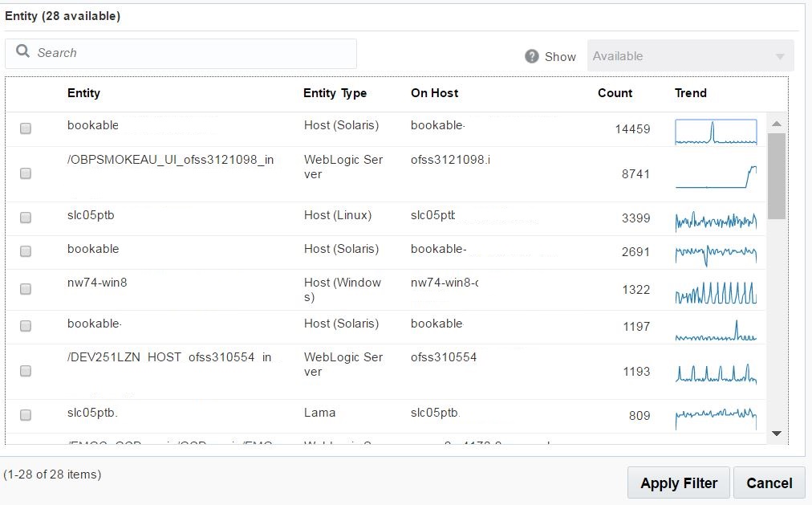The width and height of the screenshot is (812, 505).
Task: Click the Apply Filter button
Action: pyautogui.click(x=678, y=483)
